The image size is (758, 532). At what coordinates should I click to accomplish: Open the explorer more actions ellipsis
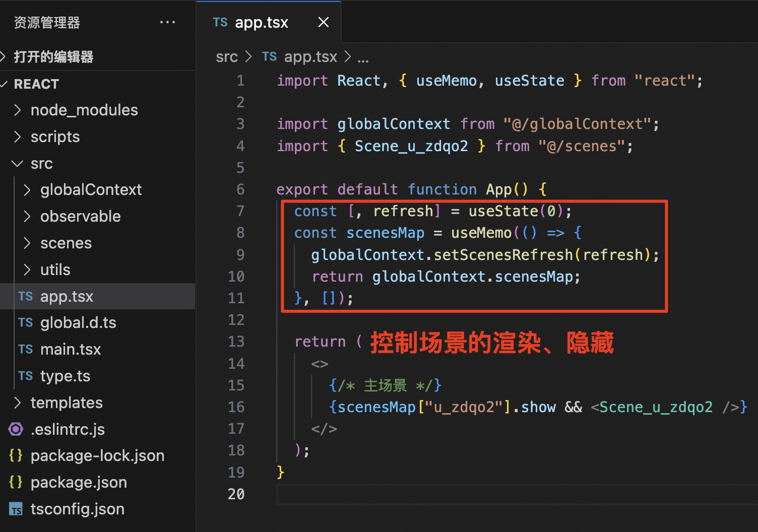[167, 22]
